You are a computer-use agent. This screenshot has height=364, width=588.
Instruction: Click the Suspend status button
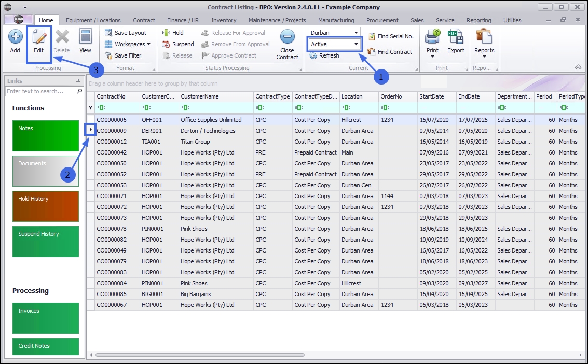click(178, 44)
